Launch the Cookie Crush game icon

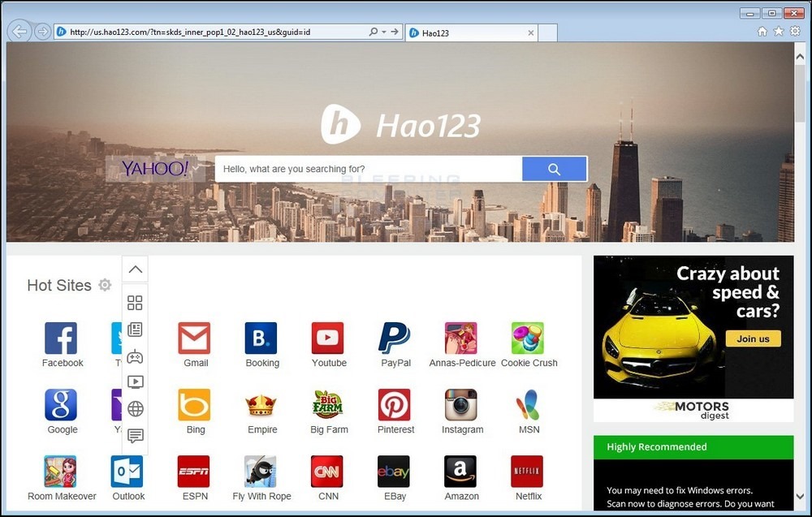tap(528, 338)
